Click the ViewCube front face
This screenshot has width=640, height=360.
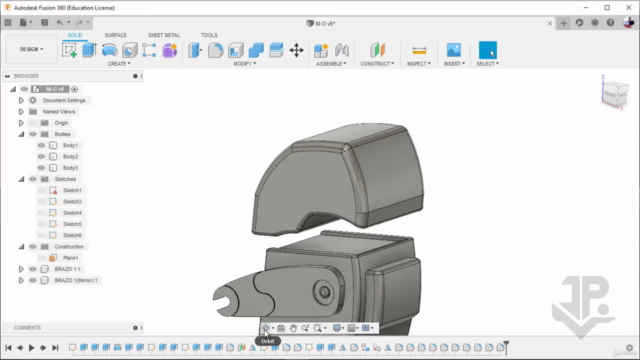610,95
